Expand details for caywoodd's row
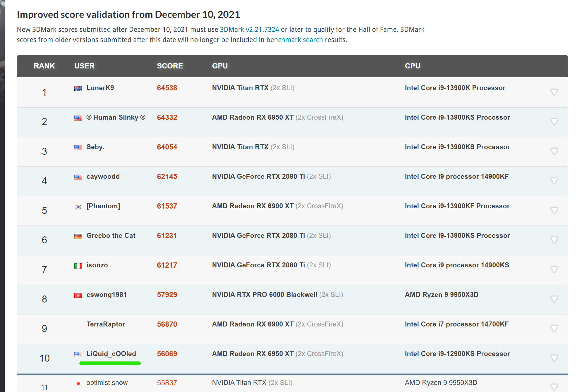577x392 pixels. click(x=554, y=181)
